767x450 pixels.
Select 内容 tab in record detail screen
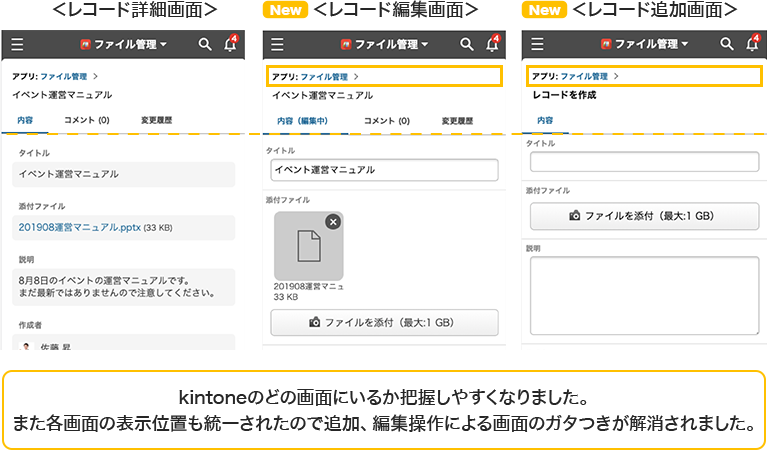click(25, 120)
